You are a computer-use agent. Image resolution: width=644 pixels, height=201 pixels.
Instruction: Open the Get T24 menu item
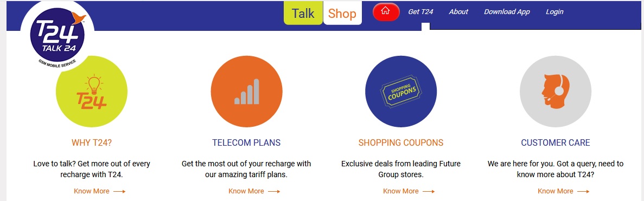(420, 12)
